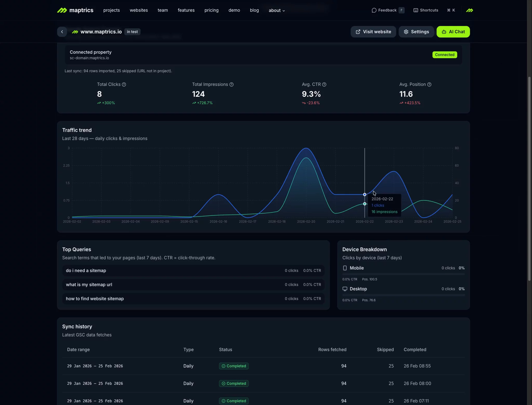Image resolution: width=532 pixels, height=405 pixels.
Task: Click the Avg. Position help icon
Action: pos(429,84)
